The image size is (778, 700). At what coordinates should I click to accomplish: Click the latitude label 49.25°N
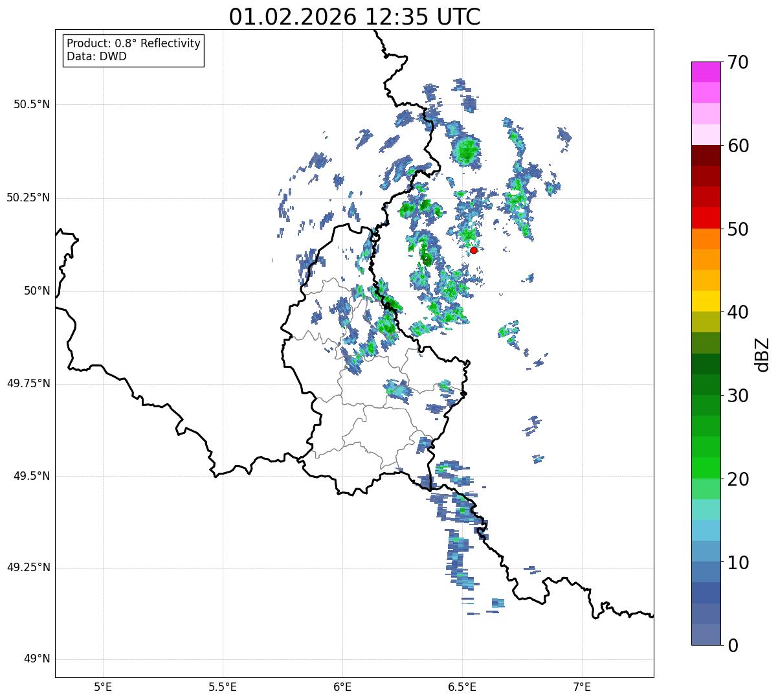pos(28,568)
